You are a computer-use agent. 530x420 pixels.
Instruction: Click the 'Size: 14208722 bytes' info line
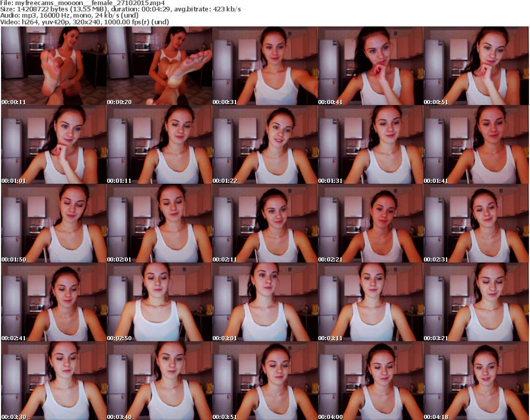(x=120, y=9)
